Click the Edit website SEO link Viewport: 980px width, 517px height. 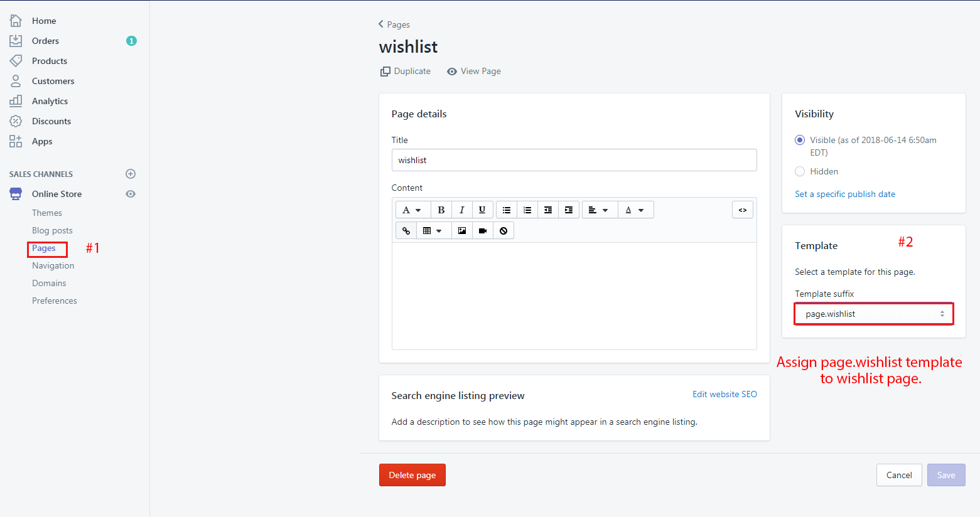(724, 394)
